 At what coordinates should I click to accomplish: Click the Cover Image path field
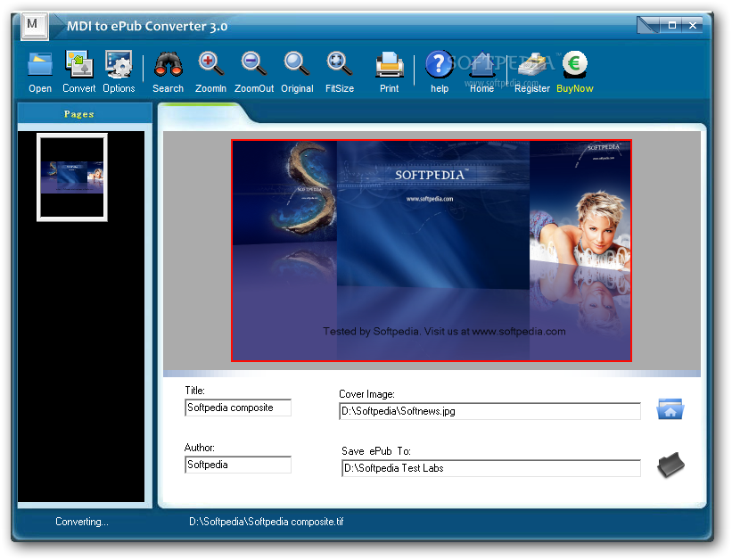click(489, 411)
